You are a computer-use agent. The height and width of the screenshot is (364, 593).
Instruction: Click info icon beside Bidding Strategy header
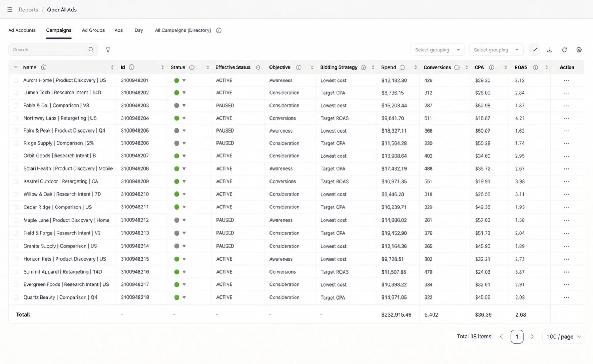pos(363,67)
